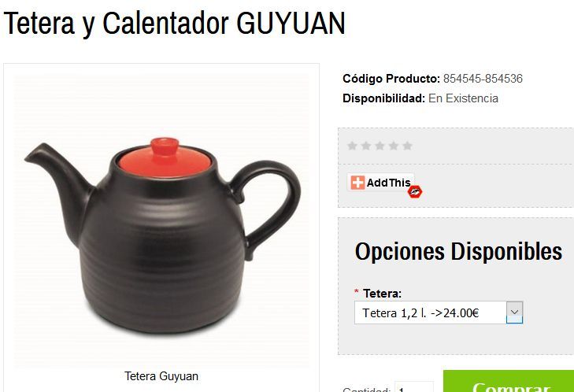Viewport: 574px width, 392px height.
Task: Click the Tetera required field label
Action: tap(382, 293)
